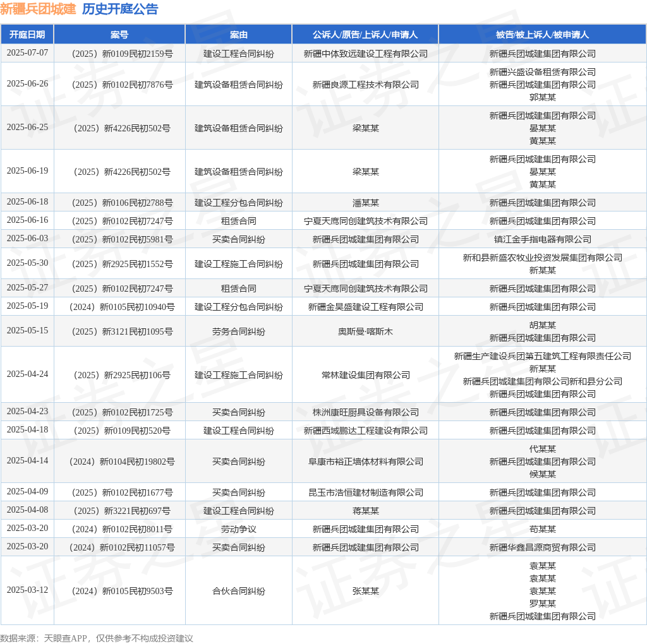Image resolution: width=647 pixels, height=644 pixels.
Task: Click date cell 2025-05-30
Action: tap(27, 263)
